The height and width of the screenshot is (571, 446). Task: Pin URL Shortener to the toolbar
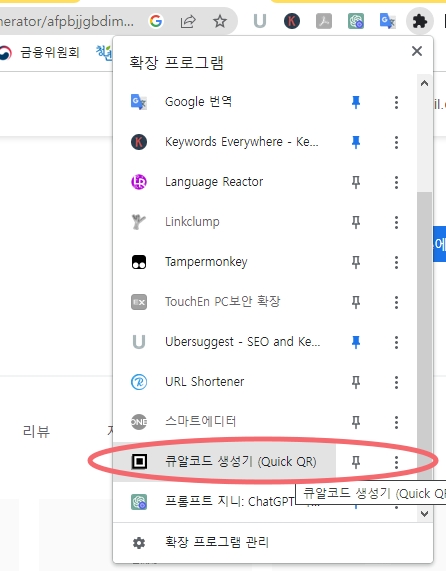pos(356,382)
